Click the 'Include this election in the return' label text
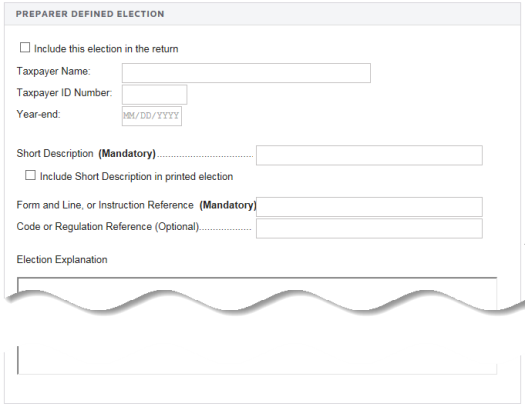Screen dimensions: 525x410 point(106,49)
